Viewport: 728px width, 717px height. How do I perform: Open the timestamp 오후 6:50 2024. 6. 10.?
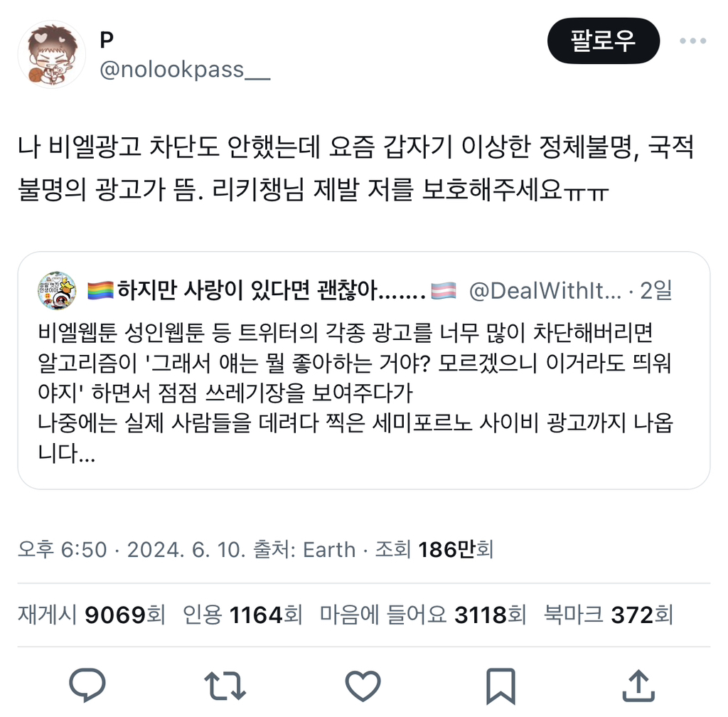click(132, 550)
